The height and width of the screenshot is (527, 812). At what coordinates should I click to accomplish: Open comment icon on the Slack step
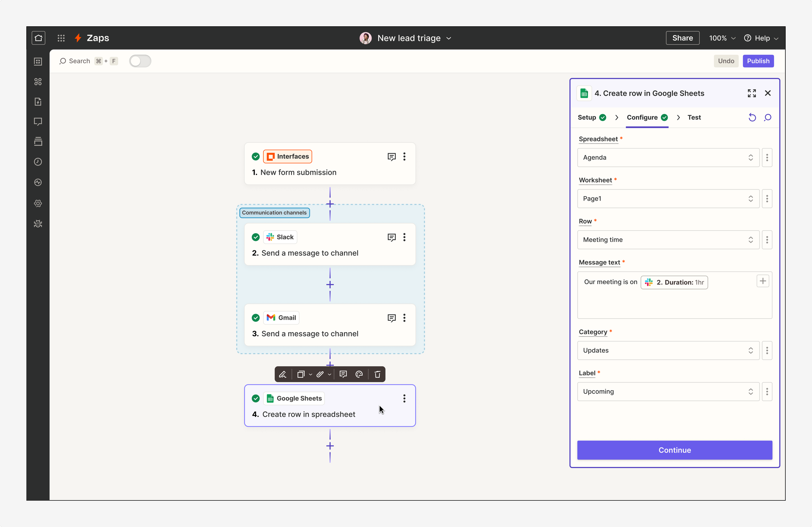391,237
